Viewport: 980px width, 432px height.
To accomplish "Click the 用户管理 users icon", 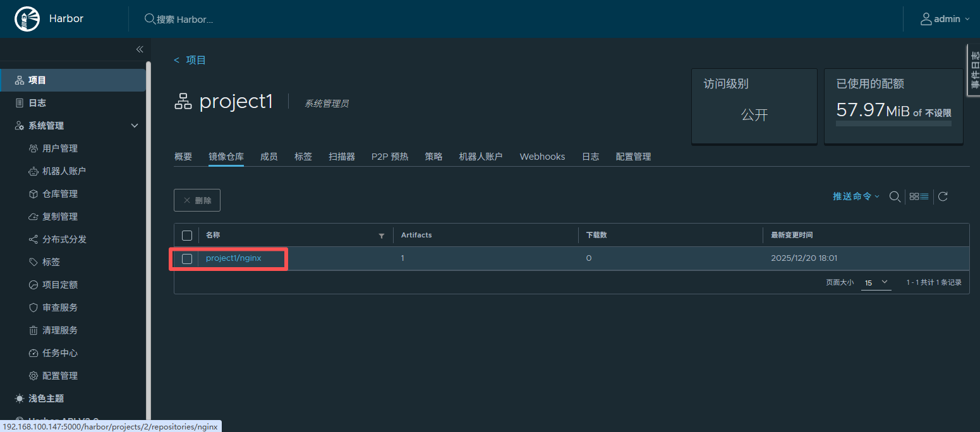I will pyautogui.click(x=33, y=148).
